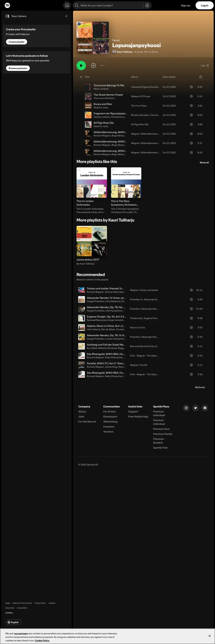This screenshot has height=644, width=215.
Task: Add All Pigs Must Die to Liked Songs
Action: coord(191,124)
